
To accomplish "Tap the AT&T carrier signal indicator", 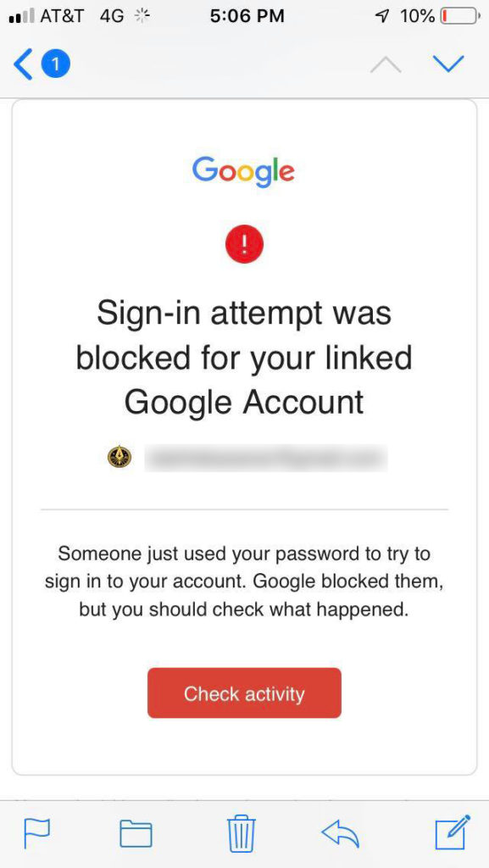I will tap(47, 17).
